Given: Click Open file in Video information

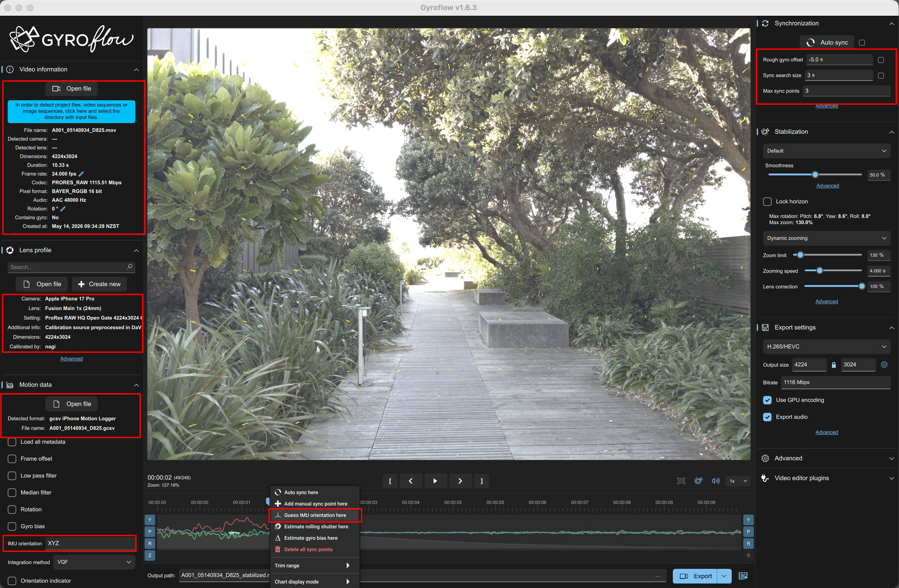Looking at the screenshot, I should coord(72,89).
